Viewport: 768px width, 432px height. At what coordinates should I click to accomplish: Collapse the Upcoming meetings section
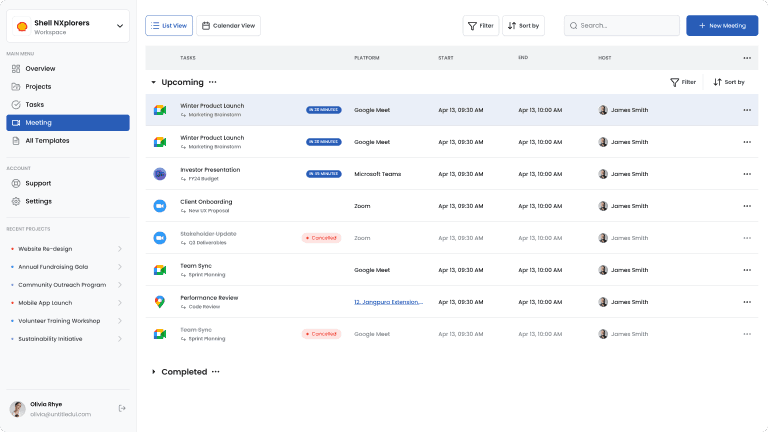tap(153, 82)
